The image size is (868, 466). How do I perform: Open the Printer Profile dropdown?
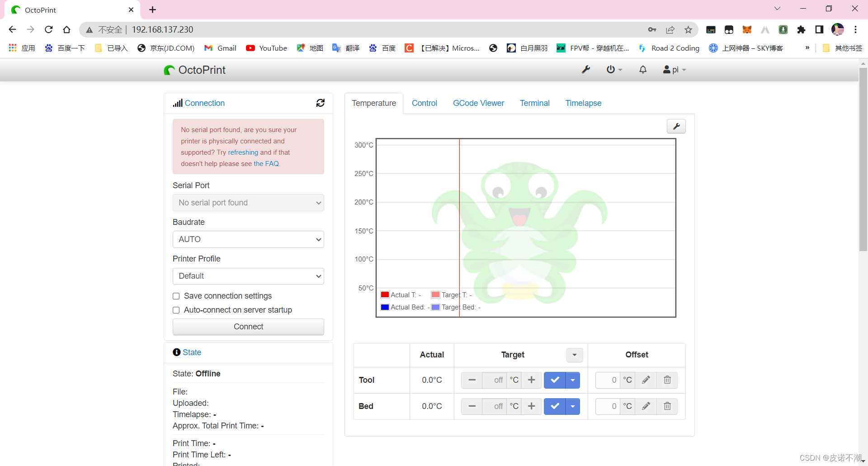point(248,276)
